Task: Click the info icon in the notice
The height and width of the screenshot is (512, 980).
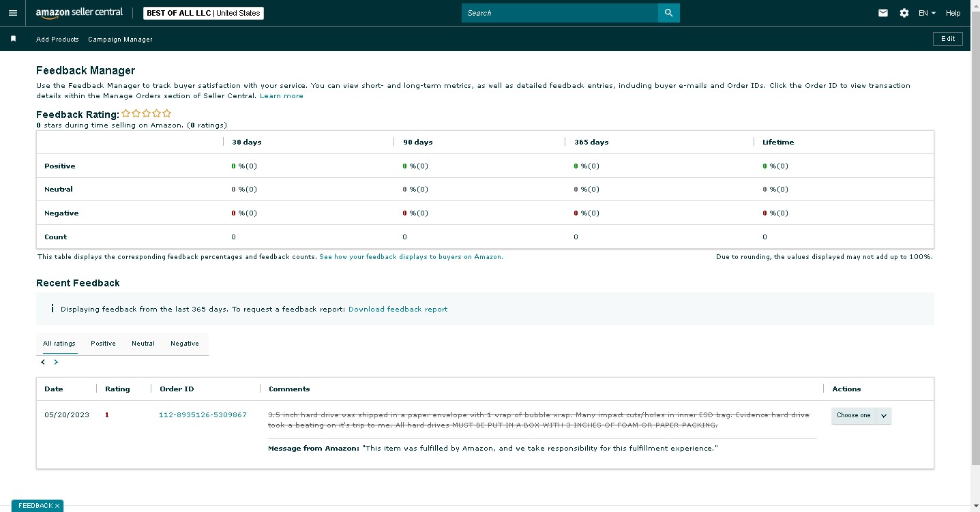Action: coord(53,309)
